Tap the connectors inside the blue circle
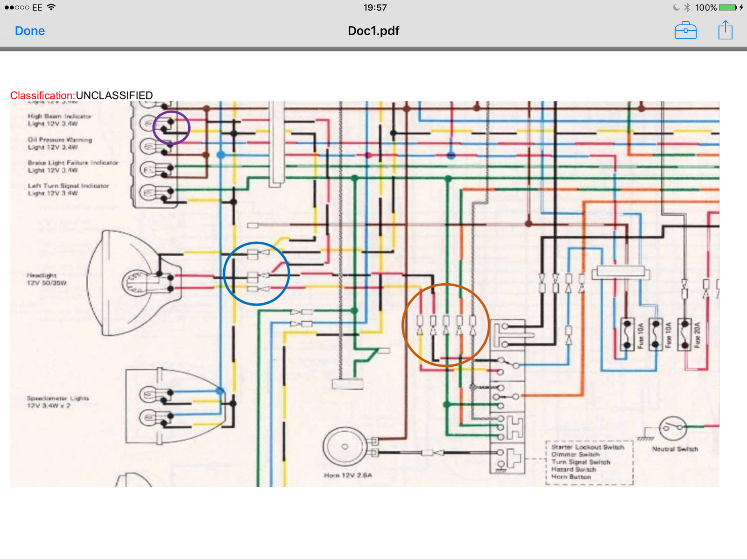Viewport: 747px width, 560px height. click(x=256, y=274)
